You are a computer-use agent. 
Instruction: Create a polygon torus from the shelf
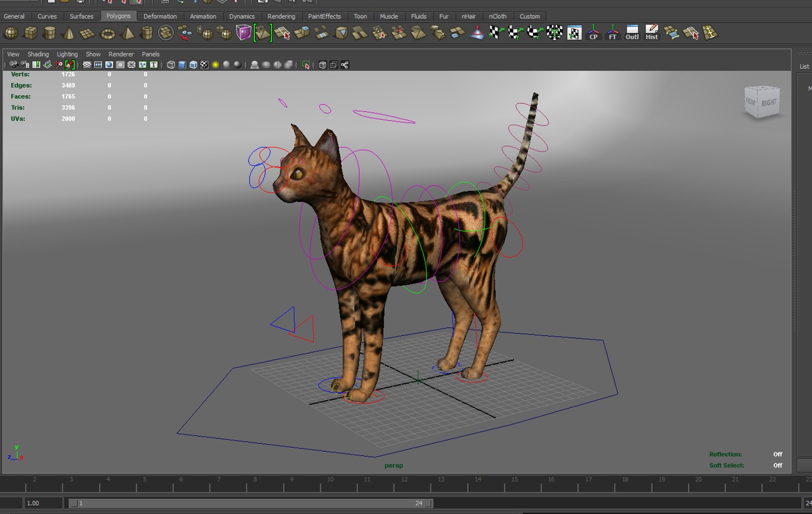point(108,33)
